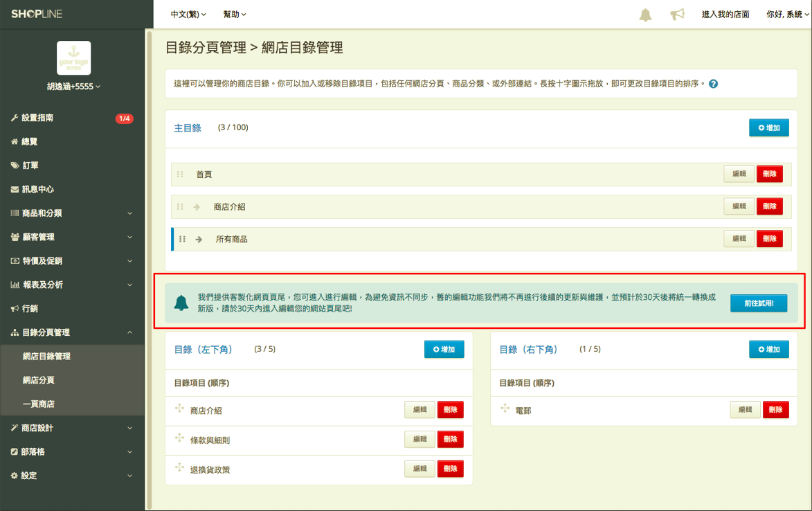Click 刪除 for 退換貨政策

451,469
